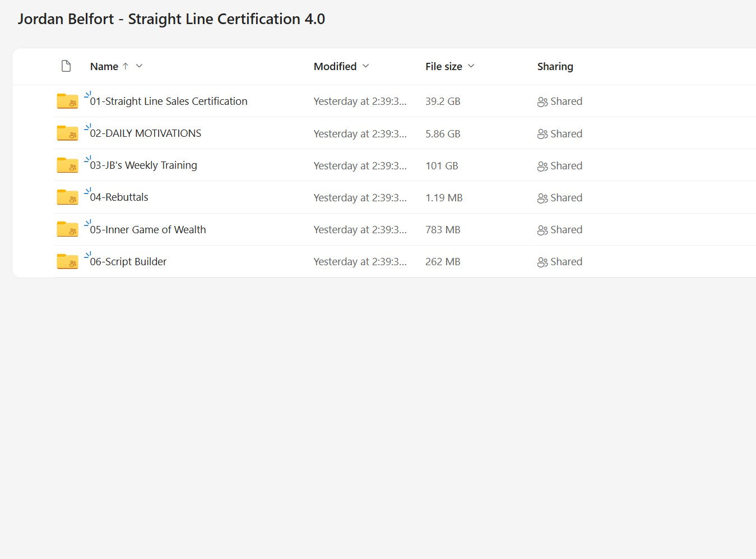
Task: Click Shared status for 02-DAILY MOTIVATIONS
Action: (566, 134)
